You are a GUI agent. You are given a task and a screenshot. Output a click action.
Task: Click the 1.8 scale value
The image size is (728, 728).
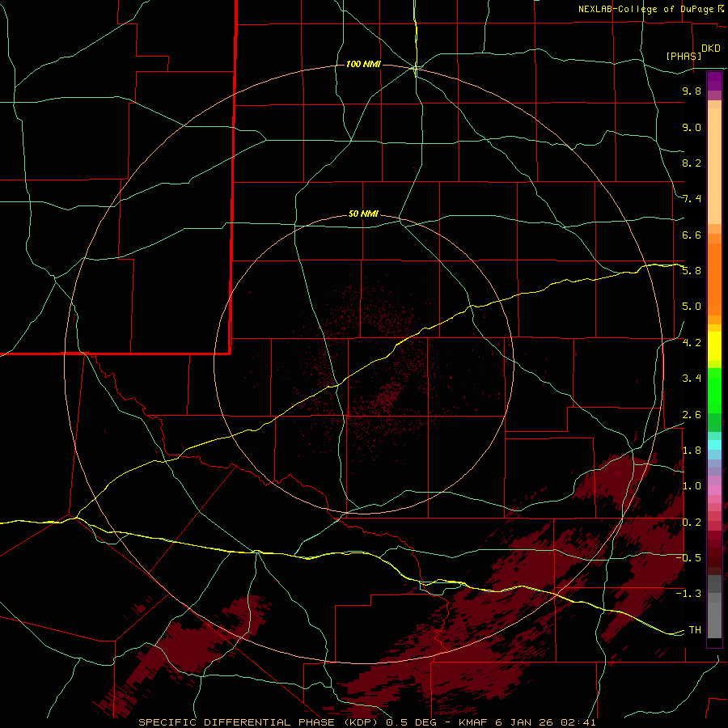coord(692,451)
